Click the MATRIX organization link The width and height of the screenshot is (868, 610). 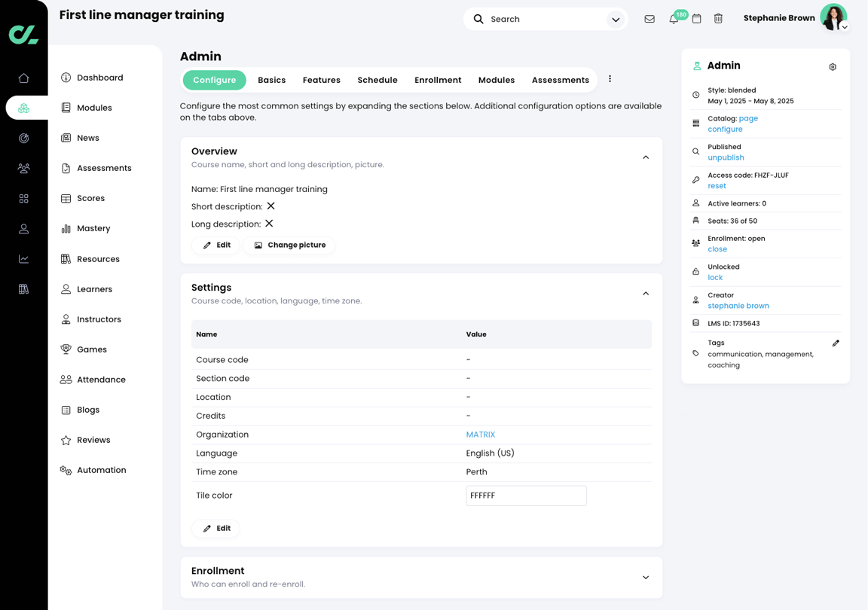(481, 435)
